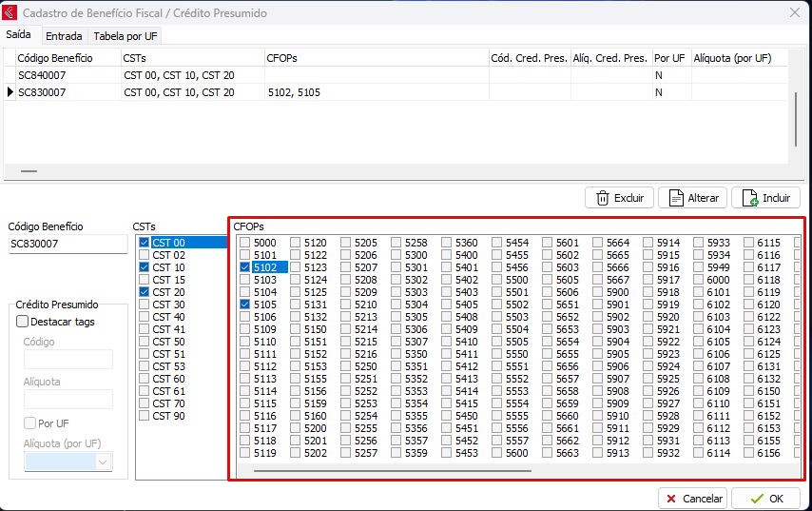
Task: Switch to the Entrada tab
Action: click(64, 36)
